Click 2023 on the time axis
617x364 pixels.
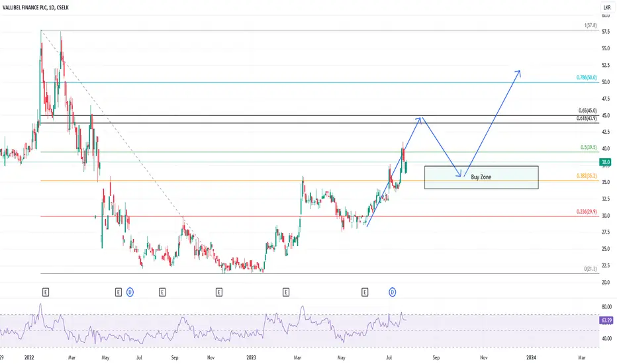coord(251,357)
